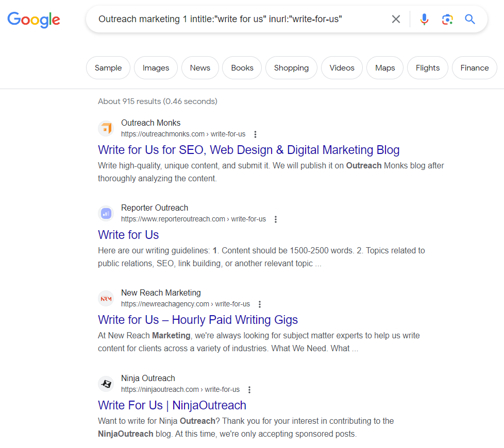Screen dimensions: 504x448
Task: Open 'Write for Us – Hourly Paid Writing Gigs'
Action: (198, 320)
